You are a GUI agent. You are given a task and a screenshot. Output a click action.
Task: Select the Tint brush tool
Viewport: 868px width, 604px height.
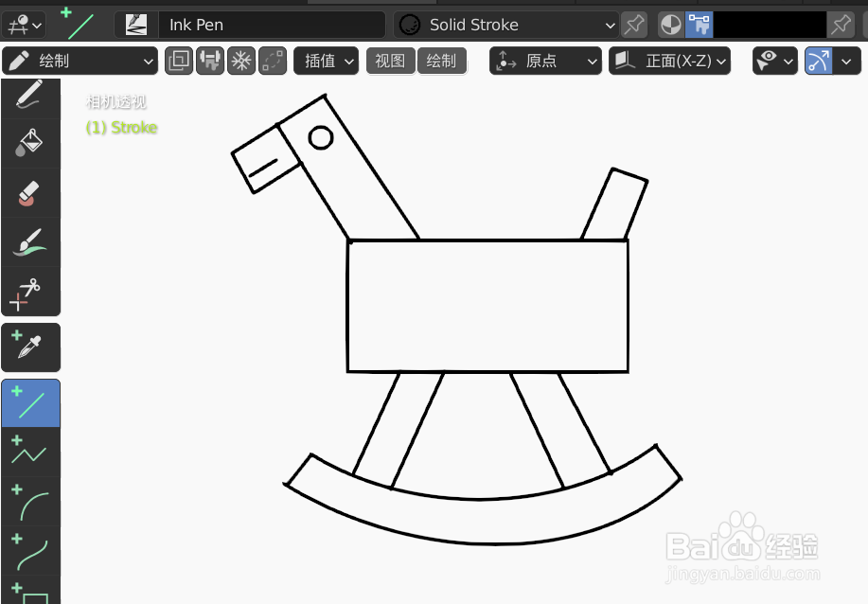pos(30,242)
